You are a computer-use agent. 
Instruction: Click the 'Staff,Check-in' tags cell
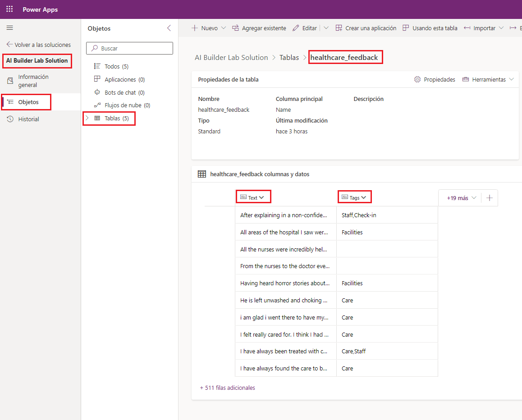387,215
